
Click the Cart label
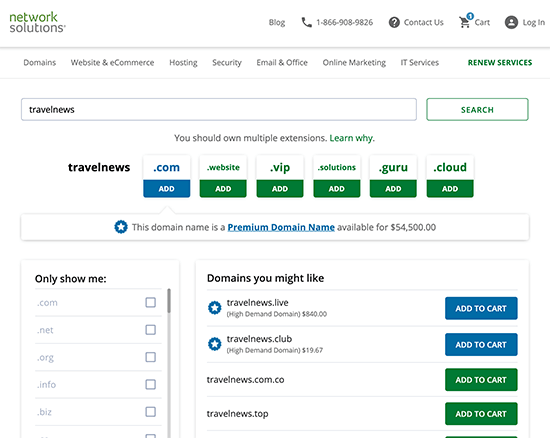(x=482, y=22)
